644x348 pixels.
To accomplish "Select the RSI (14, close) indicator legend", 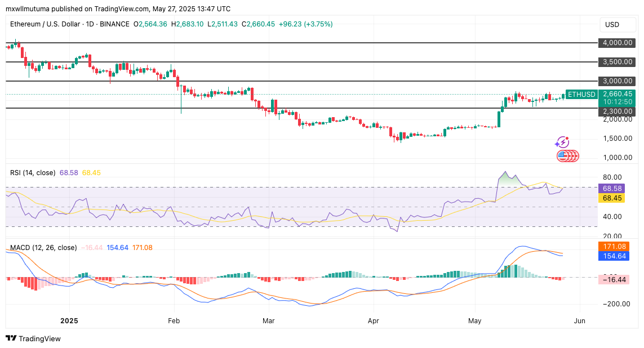I will [34, 172].
